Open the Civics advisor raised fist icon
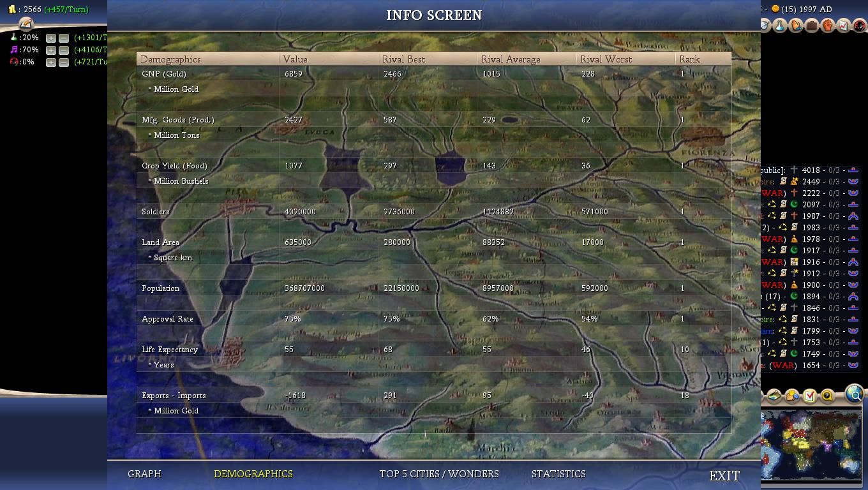This screenshot has height=490, width=868. 828,26
